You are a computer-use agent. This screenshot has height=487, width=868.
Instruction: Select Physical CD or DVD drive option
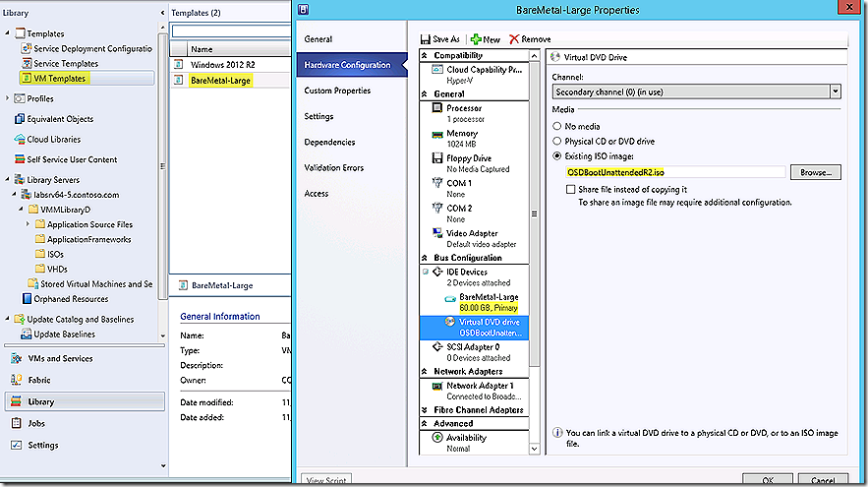tap(557, 142)
